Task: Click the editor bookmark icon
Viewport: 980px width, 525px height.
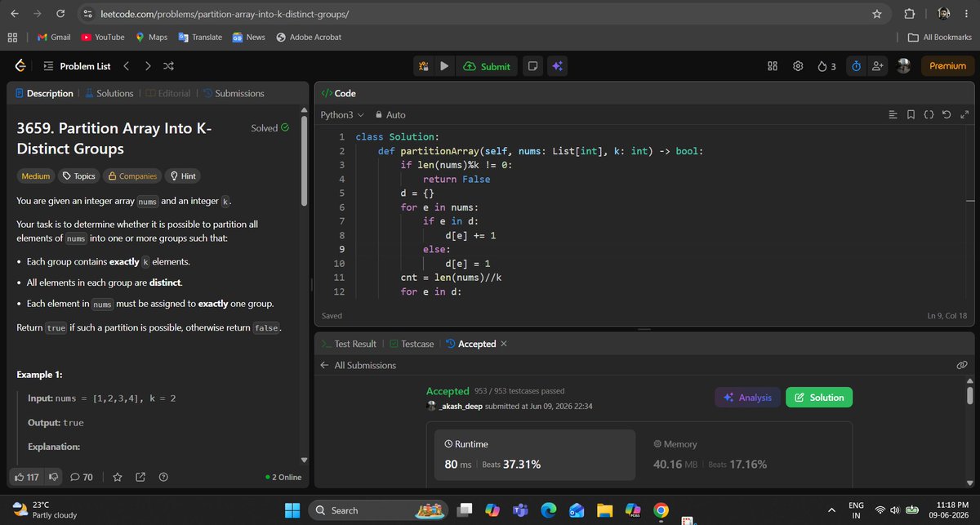Action: coord(911,115)
